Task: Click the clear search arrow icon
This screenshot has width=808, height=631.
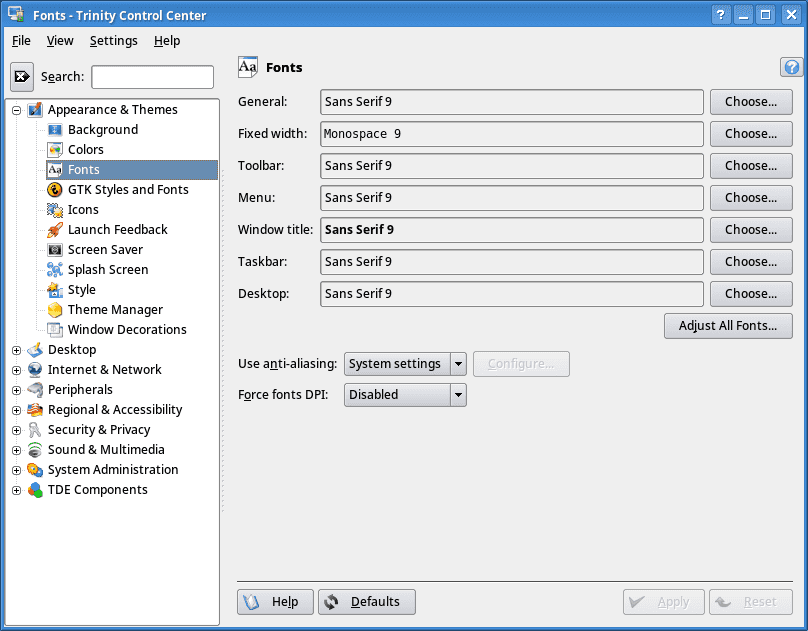Action: pos(22,76)
